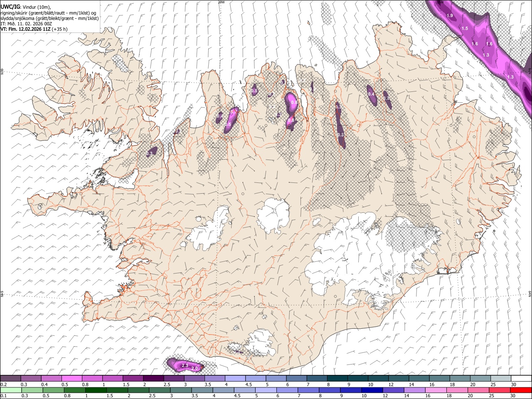Image resolution: width=532 pixels, height=399 pixels.
Task: Click the 0.4 precipitation label in the northeast
Action: point(371,94)
